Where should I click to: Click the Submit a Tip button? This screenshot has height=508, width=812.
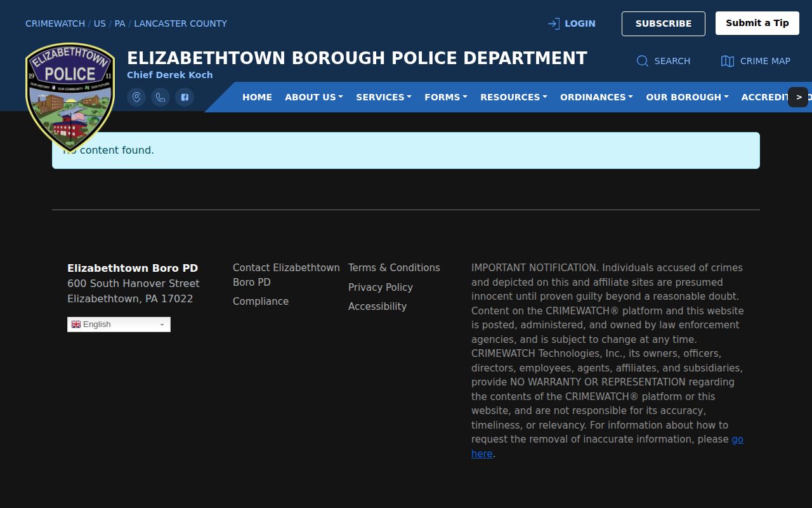757,23
